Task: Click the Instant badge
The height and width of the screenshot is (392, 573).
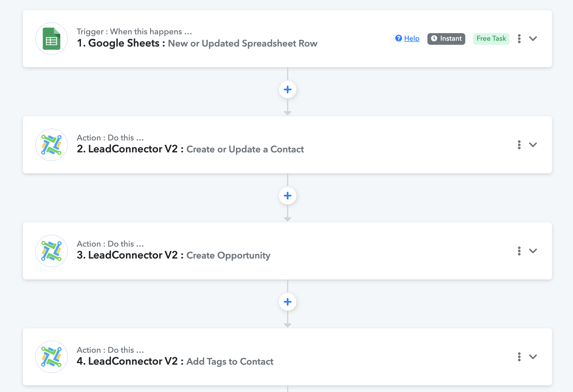Action: (x=446, y=39)
